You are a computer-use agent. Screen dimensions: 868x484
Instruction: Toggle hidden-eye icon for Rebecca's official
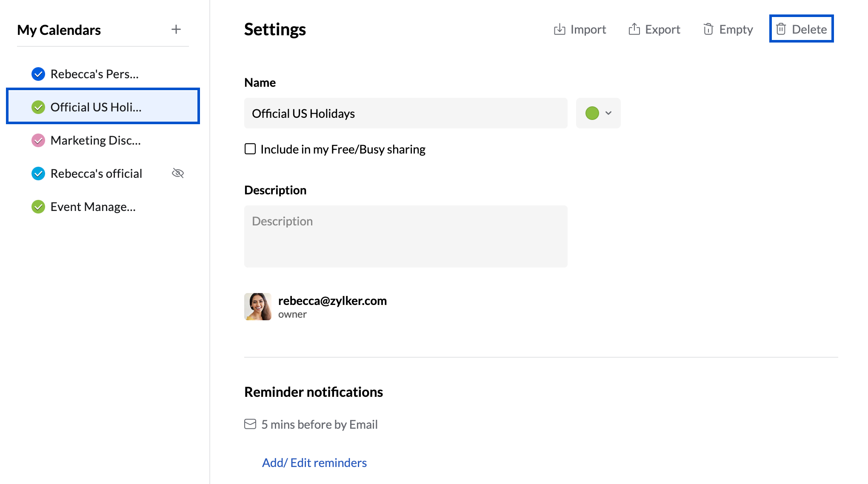coord(177,173)
